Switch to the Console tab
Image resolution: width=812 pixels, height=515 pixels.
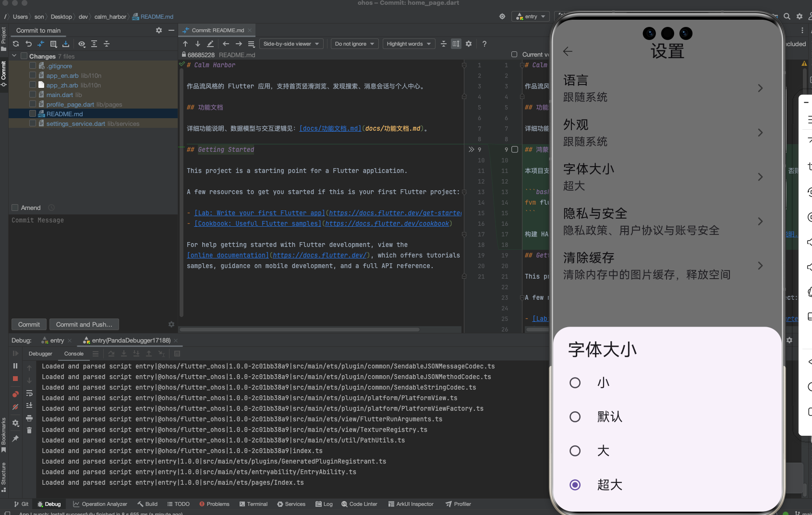tap(74, 354)
